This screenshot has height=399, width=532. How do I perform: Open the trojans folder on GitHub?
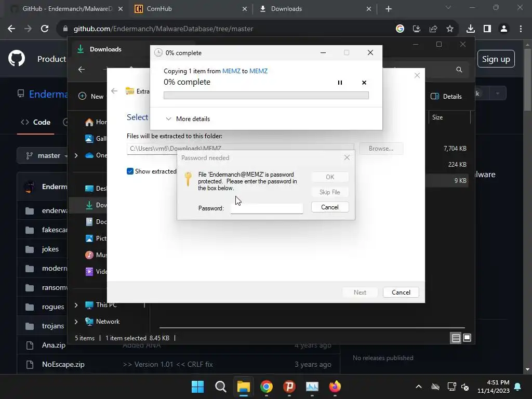[53, 326]
